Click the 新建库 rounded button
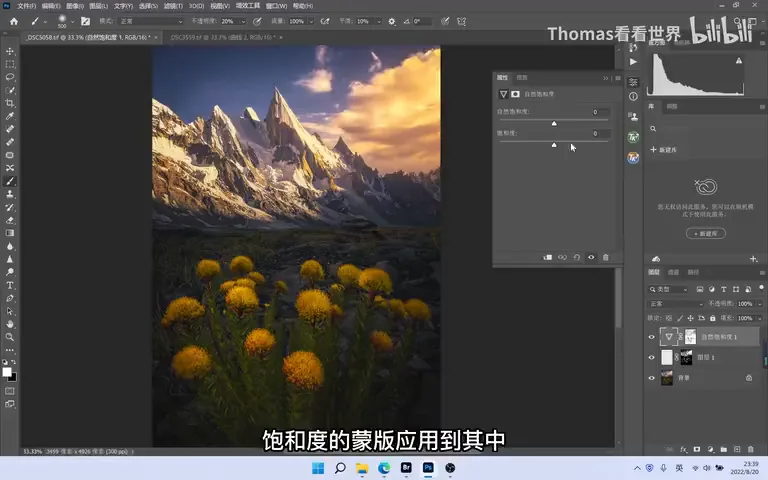The width and height of the screenshot is (768, 480). tap(706, 234)
